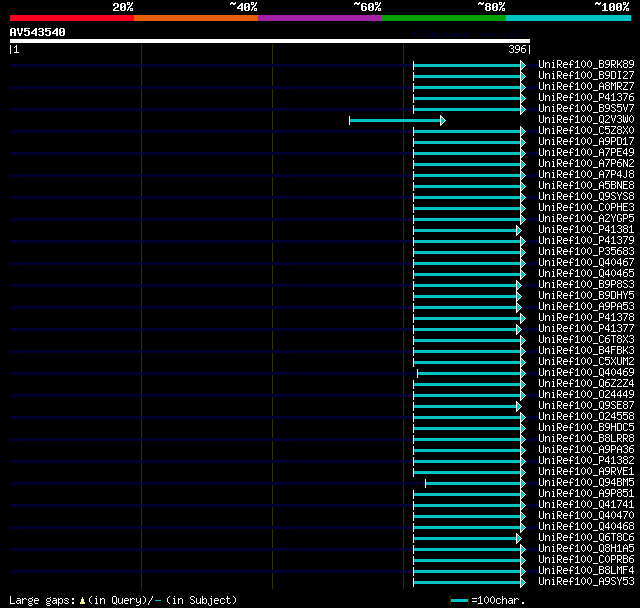This screenshot has height=608, width=640.
Task: Click the UniRef100_Q94BM5 label
Action: coord(586,483)
